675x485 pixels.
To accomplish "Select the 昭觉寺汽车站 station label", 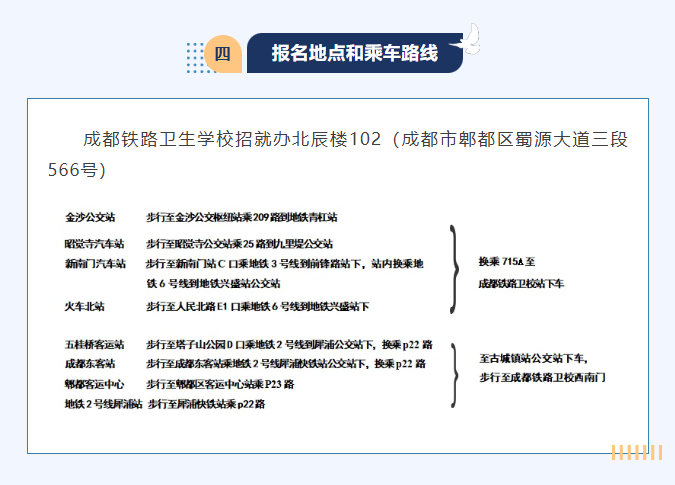I will tap(94, 244).
